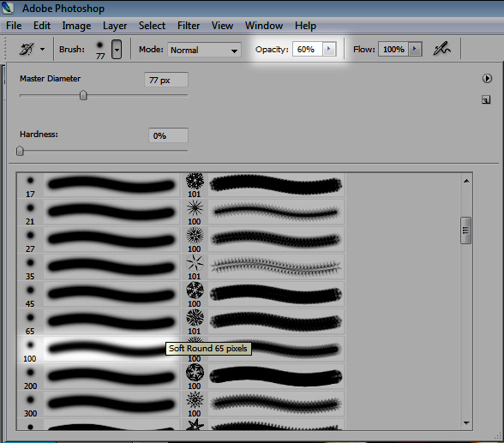Click the brush tip preview showing 77
The image size is (504, 443).
(100, 50)
